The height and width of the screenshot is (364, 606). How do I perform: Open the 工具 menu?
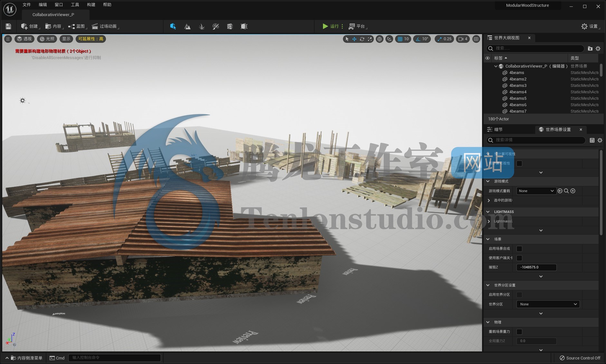click(x=75, y=5)
